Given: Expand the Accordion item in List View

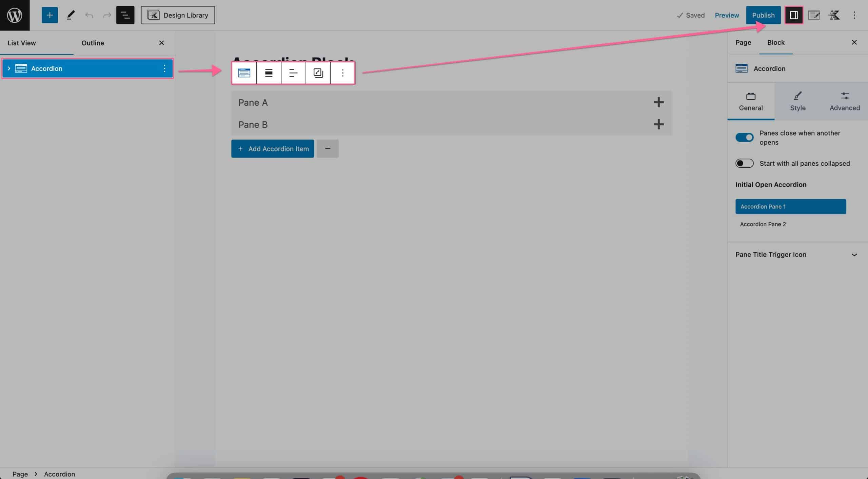Looking at the screenshot, I should click(x=9, y=68).
